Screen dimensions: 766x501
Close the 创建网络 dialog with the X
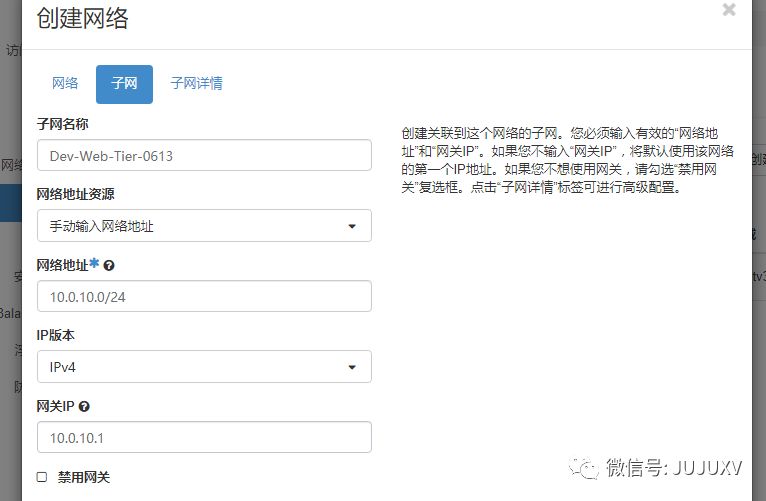click(x=729, y=9)
